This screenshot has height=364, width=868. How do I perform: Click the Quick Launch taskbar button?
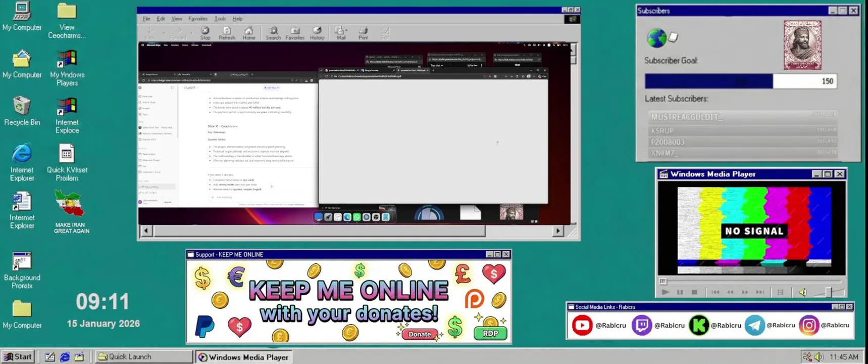(144, 356)
